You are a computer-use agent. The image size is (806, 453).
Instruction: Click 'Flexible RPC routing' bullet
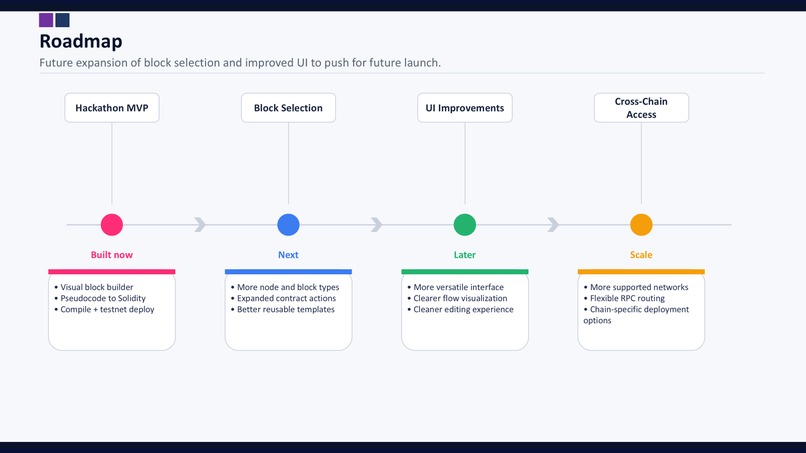click(x=624, y=298)
